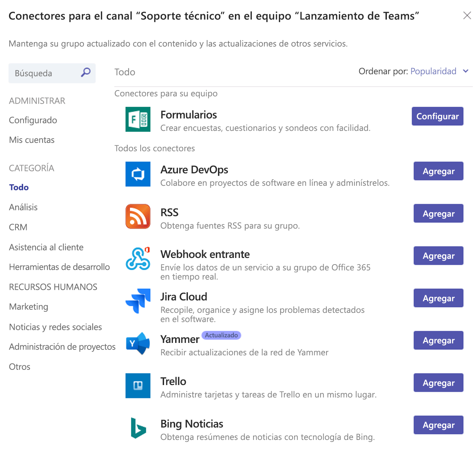The width and height of the screenshot is (476, 451).
Task: Click the RSS connector title
Action: (x=170, y=212)
